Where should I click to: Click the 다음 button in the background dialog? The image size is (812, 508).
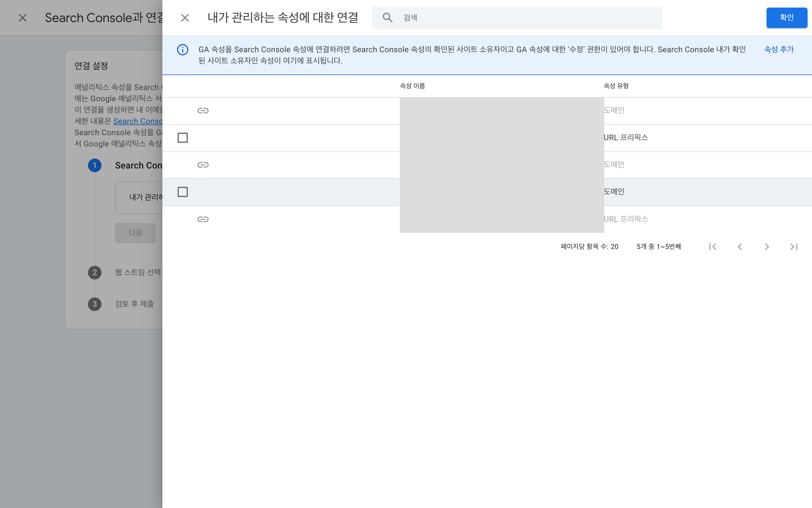[135, 233]
